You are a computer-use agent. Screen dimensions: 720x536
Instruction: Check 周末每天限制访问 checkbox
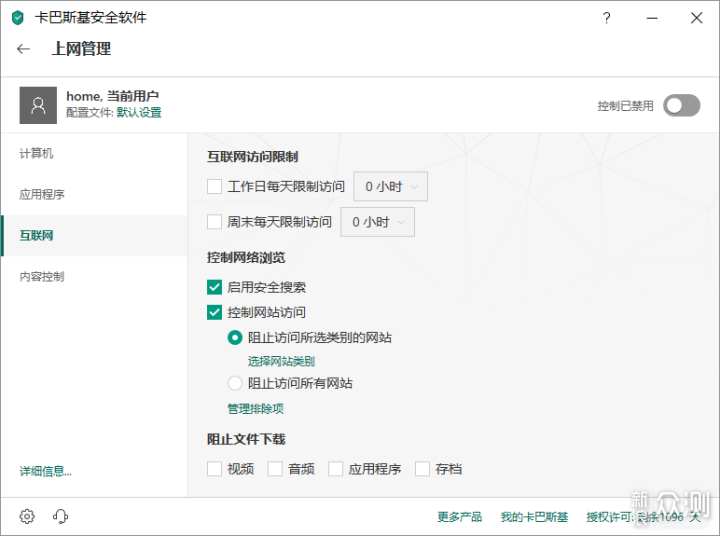tap(214, 222)
